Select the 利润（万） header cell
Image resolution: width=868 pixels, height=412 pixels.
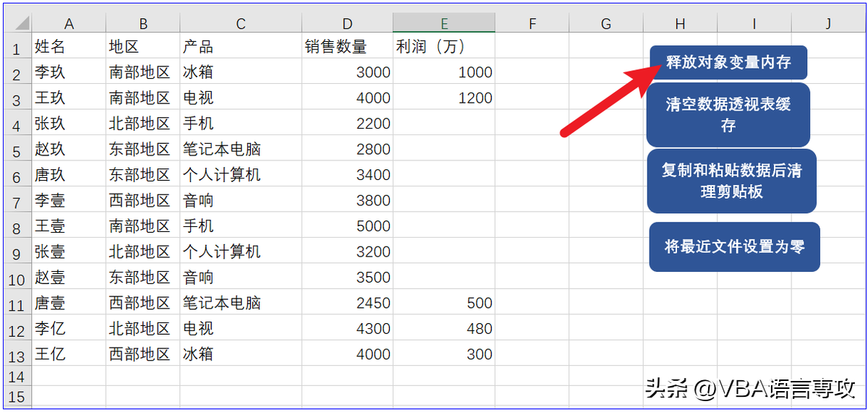point(444,46)
